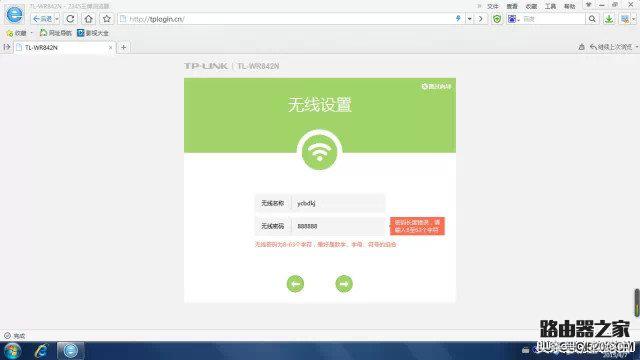
Task: Go to browser home page icon
Action: click(89, 19)
